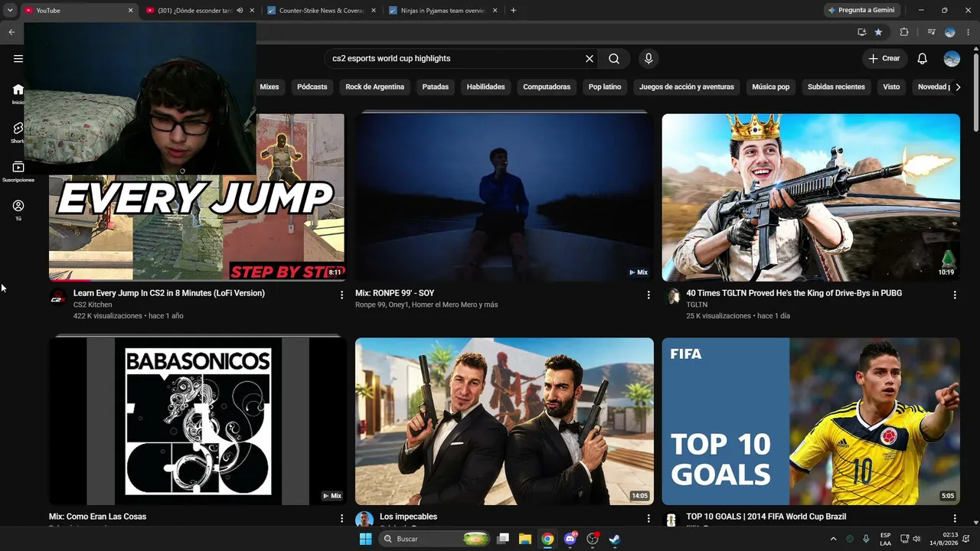Open Steam from the taskbar
Screen dimensions: 980x551
tap(614, 539)
